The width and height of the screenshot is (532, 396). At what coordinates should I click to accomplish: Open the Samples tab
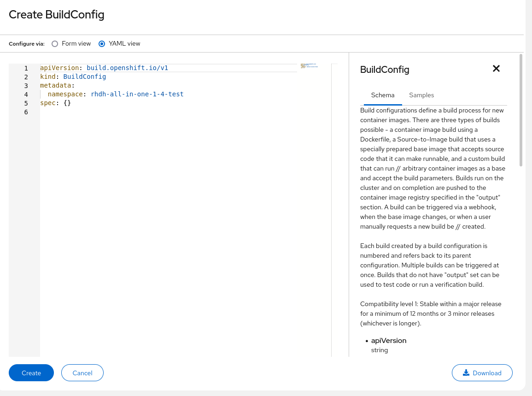coord(421,95)
